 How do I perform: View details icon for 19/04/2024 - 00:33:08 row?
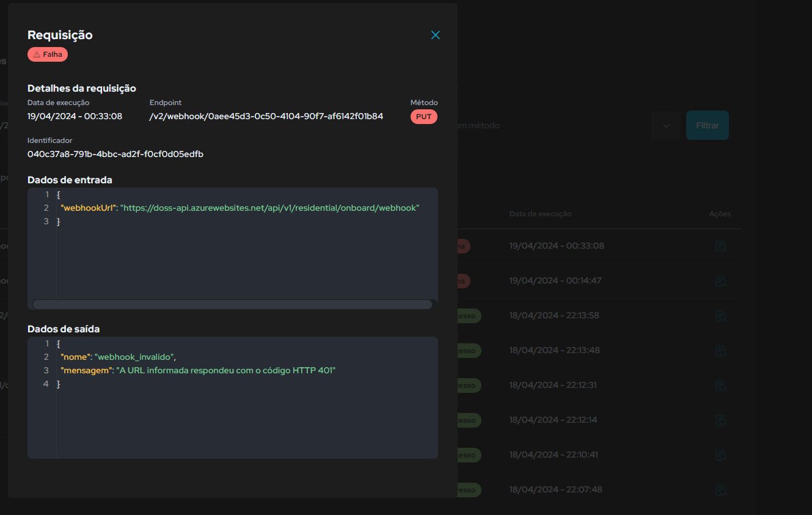(721, 246)
